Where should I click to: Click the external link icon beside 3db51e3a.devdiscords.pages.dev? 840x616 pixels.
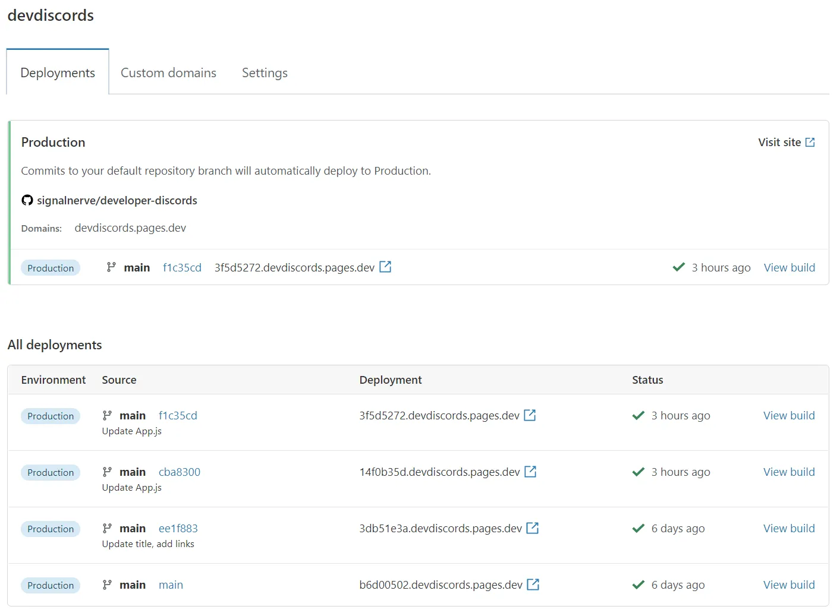(x=533, y=527)
